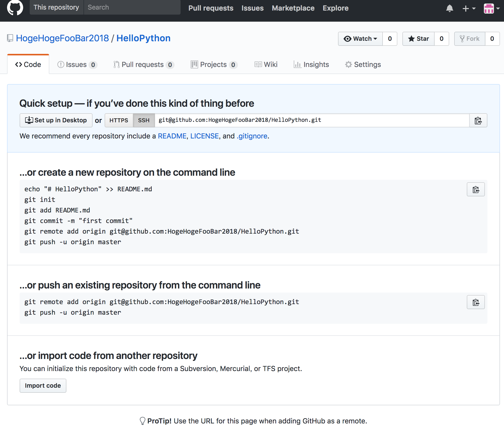Open the Insights tab
The height and width of the screenshot is (434, 504).
point(311,65)
